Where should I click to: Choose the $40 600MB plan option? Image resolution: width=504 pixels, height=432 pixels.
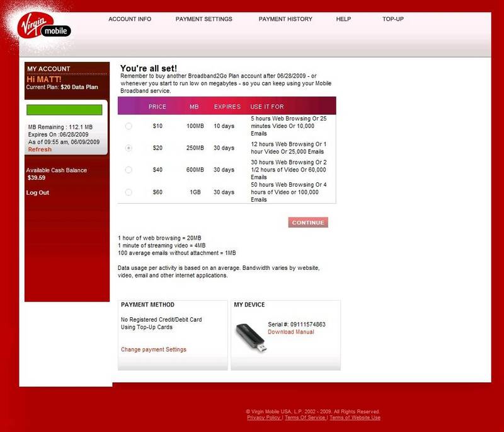pos(129,170)
